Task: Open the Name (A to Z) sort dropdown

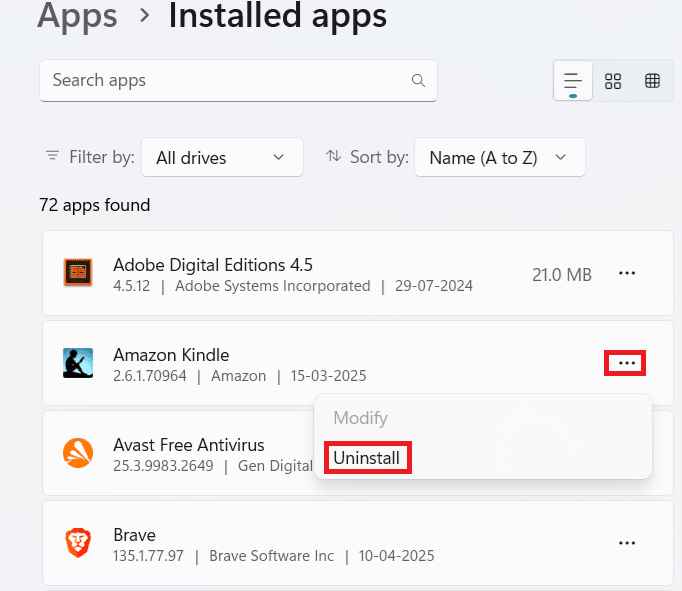Action: (499, 157)
